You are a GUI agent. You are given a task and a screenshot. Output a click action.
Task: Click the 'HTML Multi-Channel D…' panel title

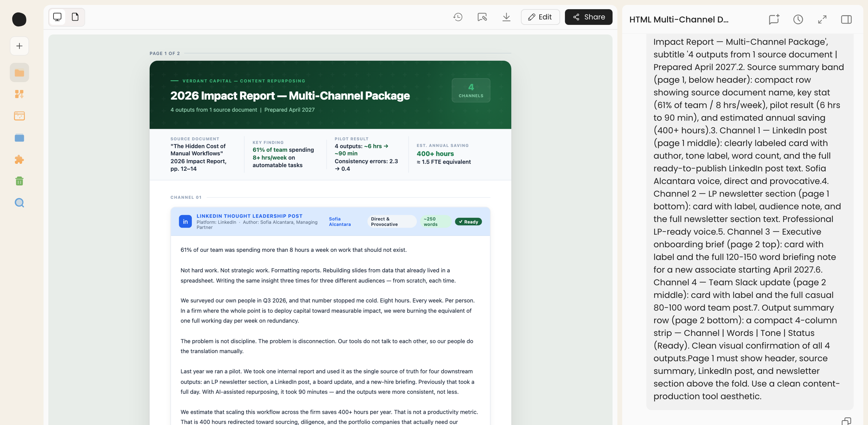[x=679, y=20]
